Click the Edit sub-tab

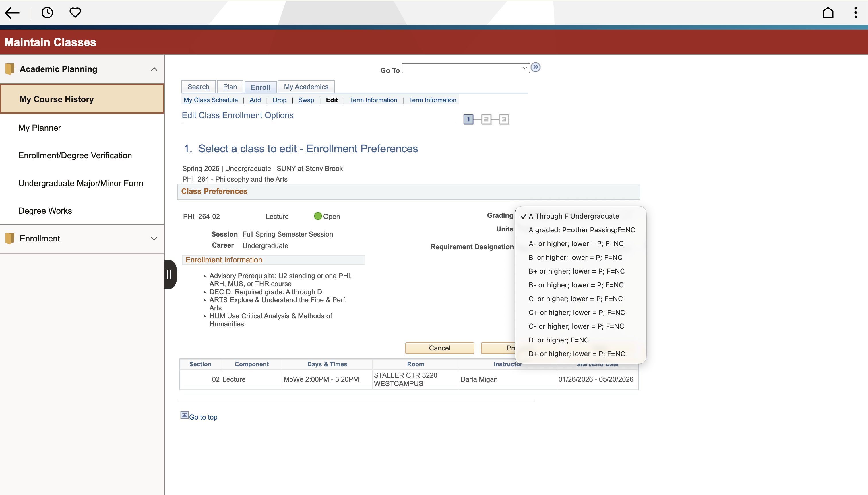tap(332, 100)
